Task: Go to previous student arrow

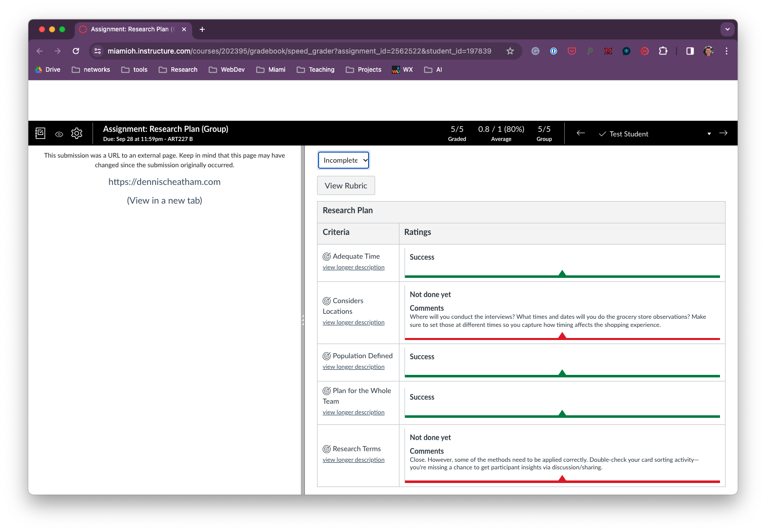Action: 580,133
